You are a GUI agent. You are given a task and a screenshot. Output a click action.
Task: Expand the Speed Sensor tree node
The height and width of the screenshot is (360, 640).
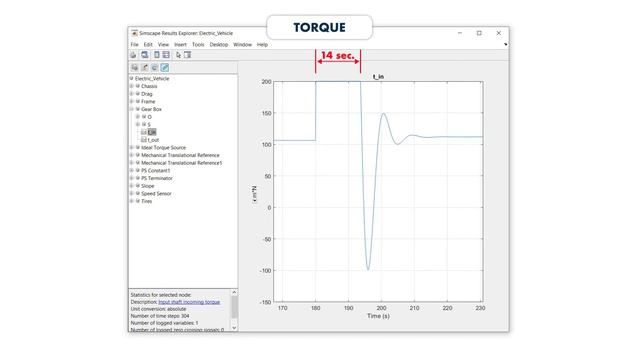pos(131,193)
